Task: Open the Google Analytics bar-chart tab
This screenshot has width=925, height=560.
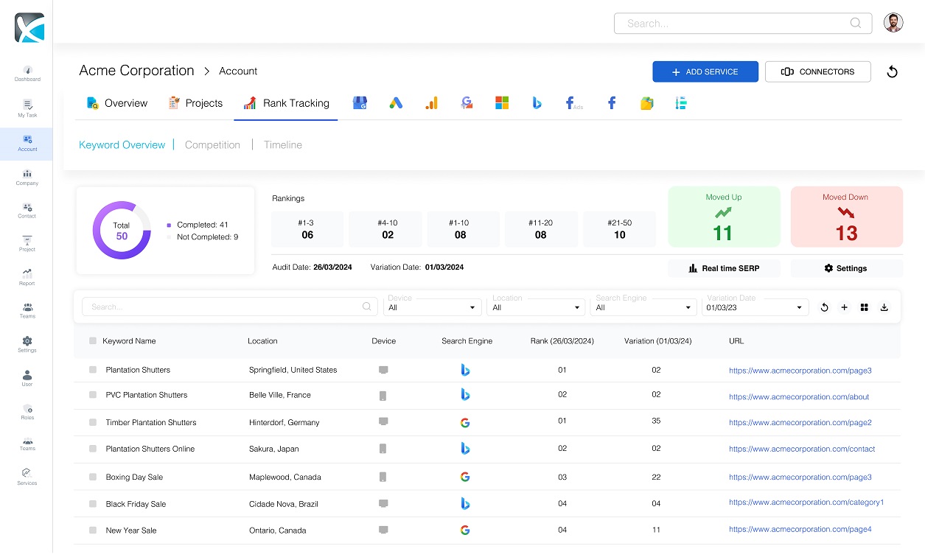Action: click(x=431, y=103)
